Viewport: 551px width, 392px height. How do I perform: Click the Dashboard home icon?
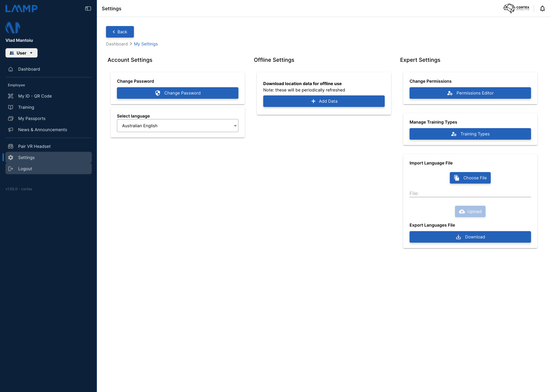pyautogui.click(x=11, y=69)
